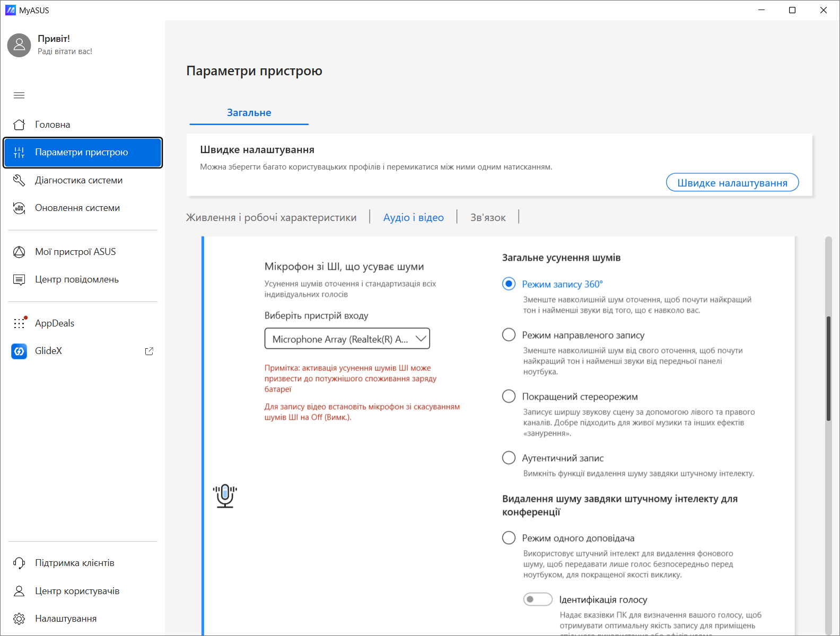Click the vertical scrollbar thumb

point(828,368)
